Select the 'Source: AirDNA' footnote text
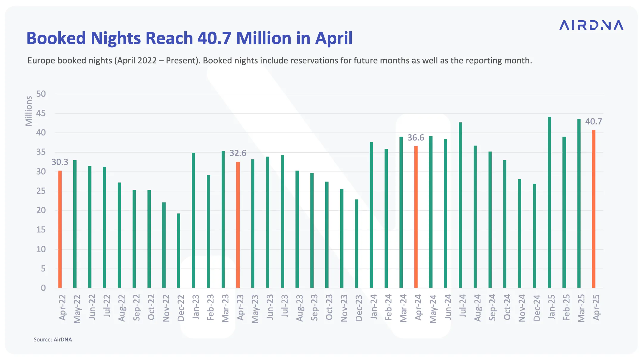Viewport: 644px width, 359px height. (x=53, y=339)
